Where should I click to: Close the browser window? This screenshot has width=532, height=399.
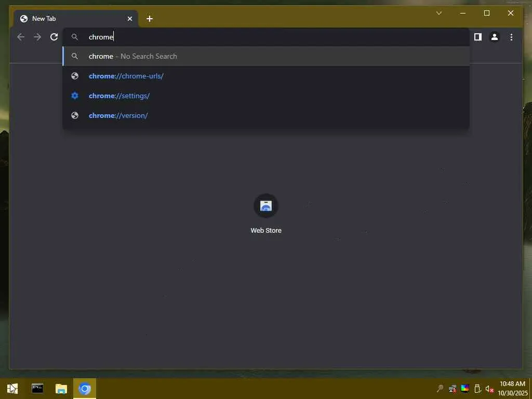pos(510,13)
